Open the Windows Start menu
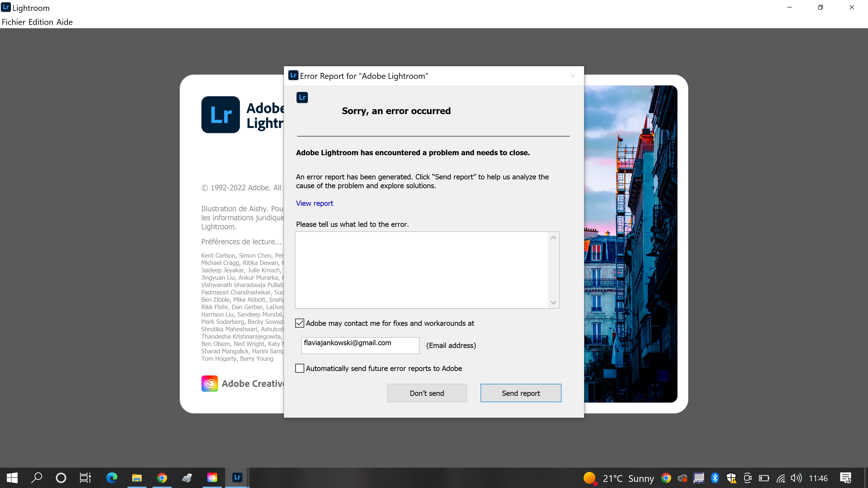The width and height of the screenshot is (868, 488). click(12, 478)
